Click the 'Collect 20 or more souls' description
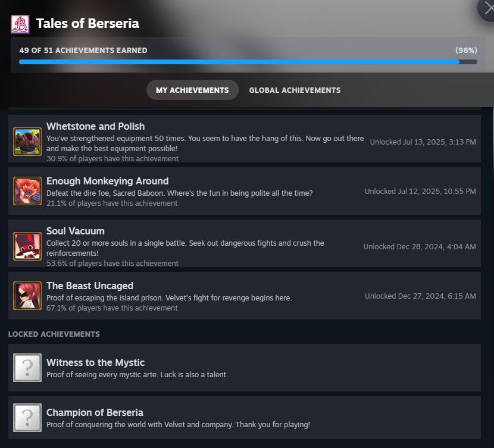 185,248
